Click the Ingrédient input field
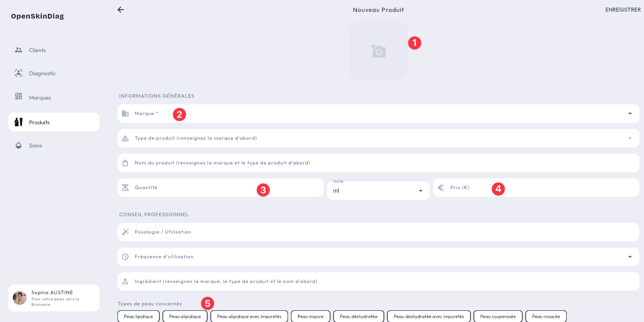The width and height of the screenshot is (644, 322). 378,281
